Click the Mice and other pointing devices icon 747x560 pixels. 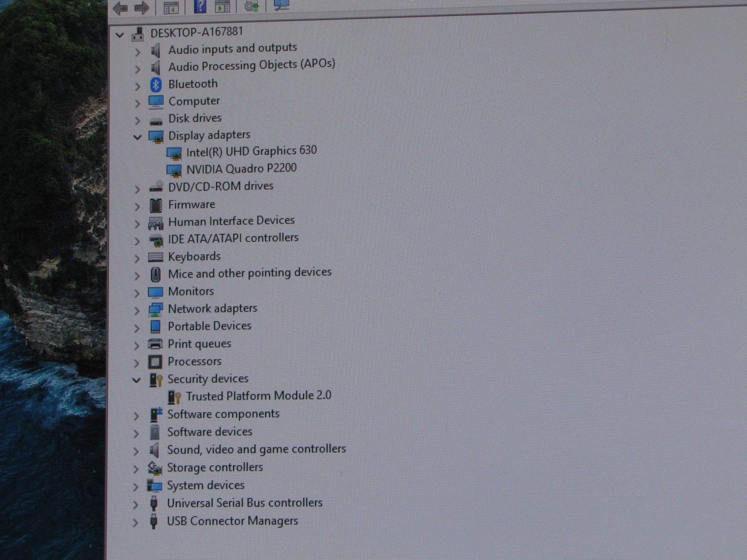click(x=156, y=275)
